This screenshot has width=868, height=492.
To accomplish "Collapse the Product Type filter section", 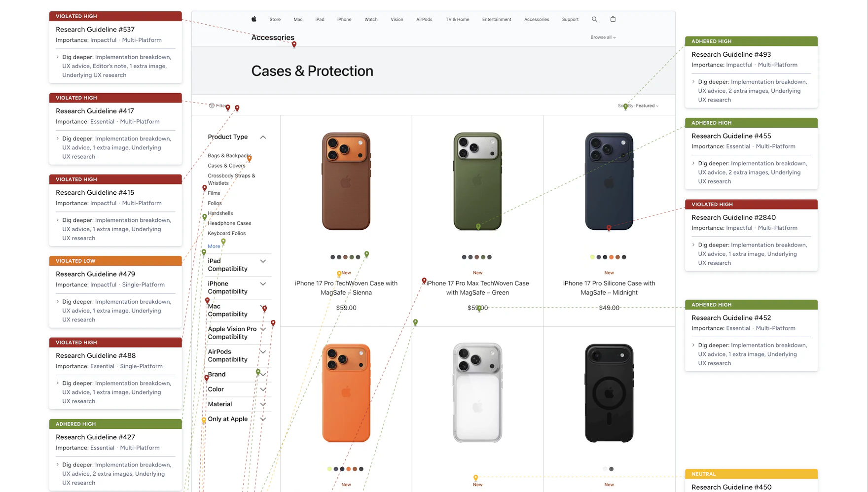I will (263, 137).
